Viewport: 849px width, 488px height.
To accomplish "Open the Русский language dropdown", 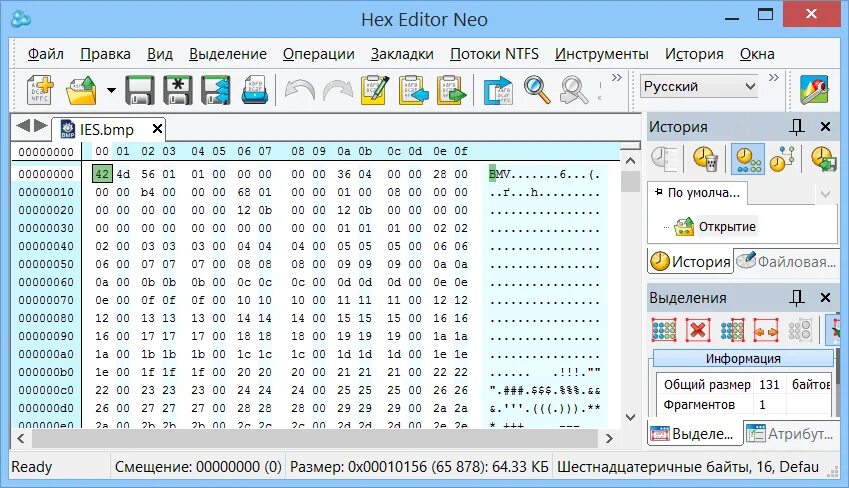I will point(699,86).
